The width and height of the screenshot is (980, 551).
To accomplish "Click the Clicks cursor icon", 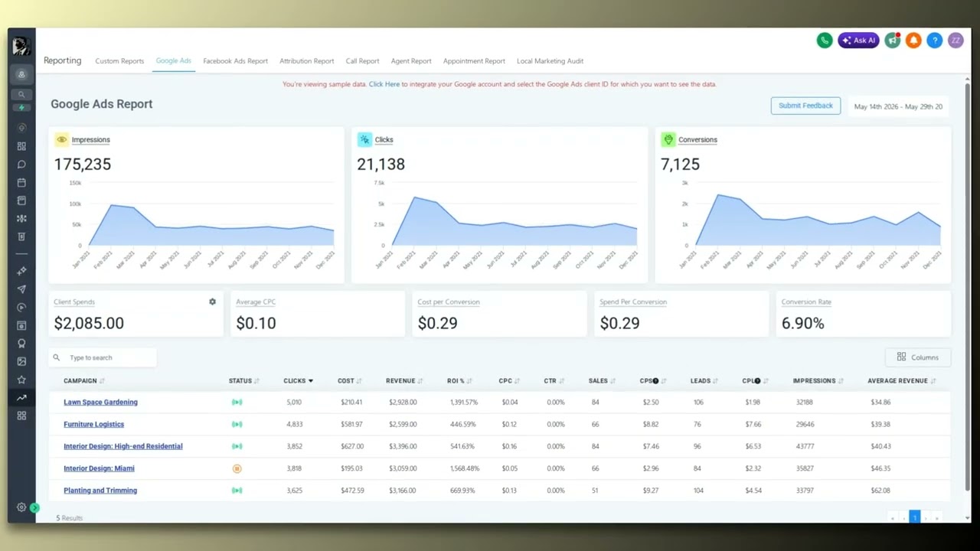I will point(364,139).
